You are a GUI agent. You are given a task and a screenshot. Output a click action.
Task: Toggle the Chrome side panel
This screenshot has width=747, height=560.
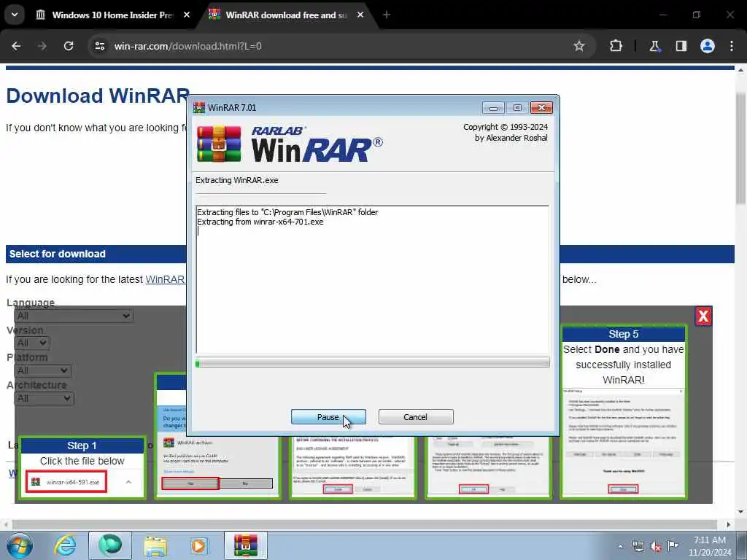(x=681, y=46)
